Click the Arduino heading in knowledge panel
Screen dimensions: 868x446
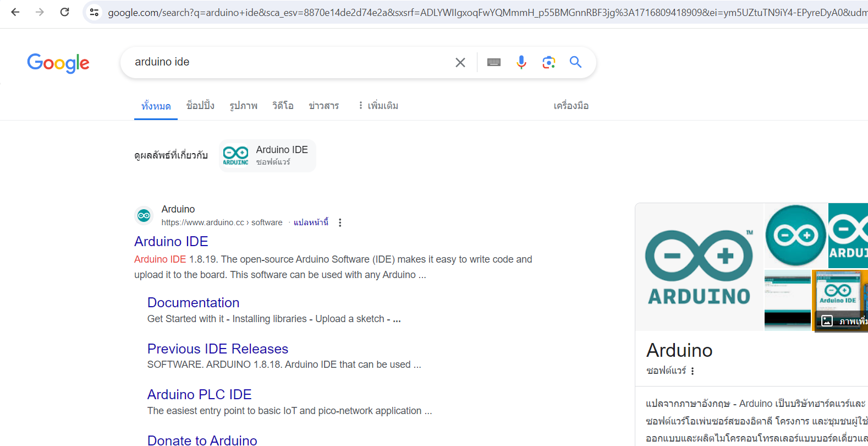tap(679, 351)
